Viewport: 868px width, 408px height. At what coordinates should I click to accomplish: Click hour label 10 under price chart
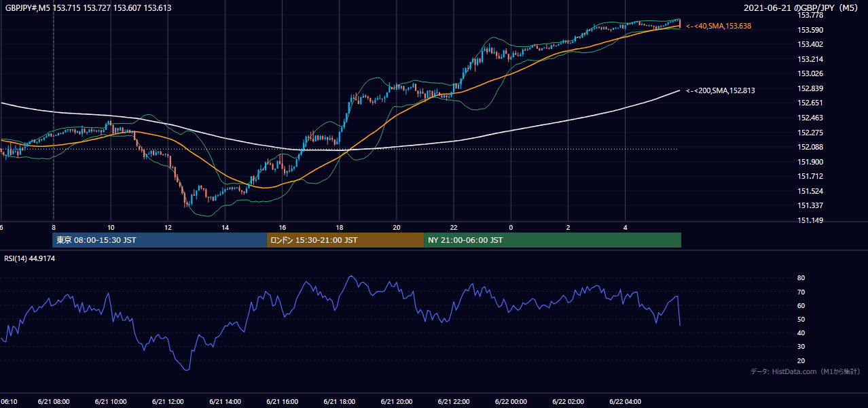coord(111,227)
